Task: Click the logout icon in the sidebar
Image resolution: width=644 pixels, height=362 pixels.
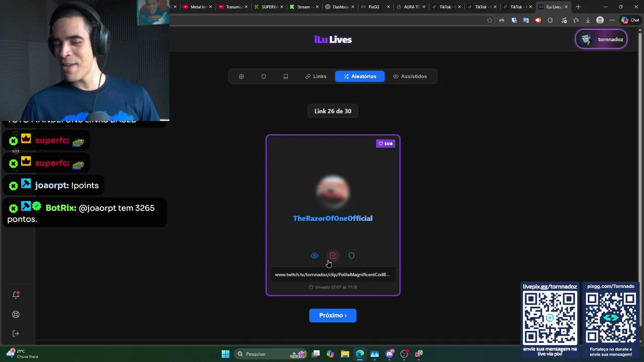Action: tap(16, 333)
